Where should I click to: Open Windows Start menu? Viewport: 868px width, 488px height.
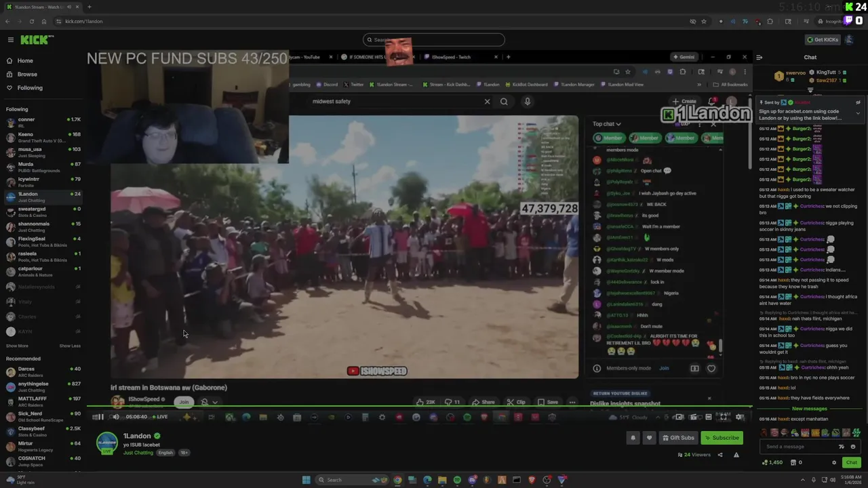(x=306, y=480)
